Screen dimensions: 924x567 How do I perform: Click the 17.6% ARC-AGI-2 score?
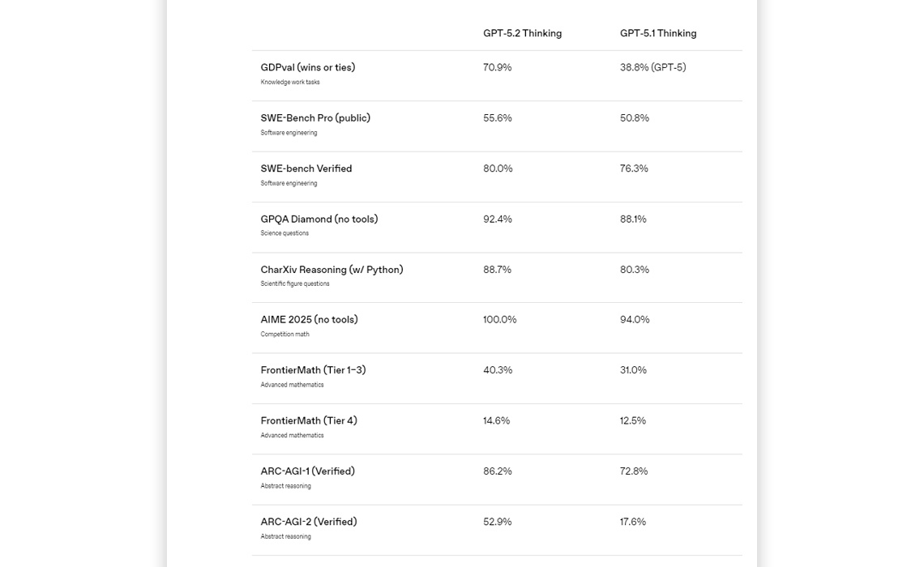(x=632, y=522)
